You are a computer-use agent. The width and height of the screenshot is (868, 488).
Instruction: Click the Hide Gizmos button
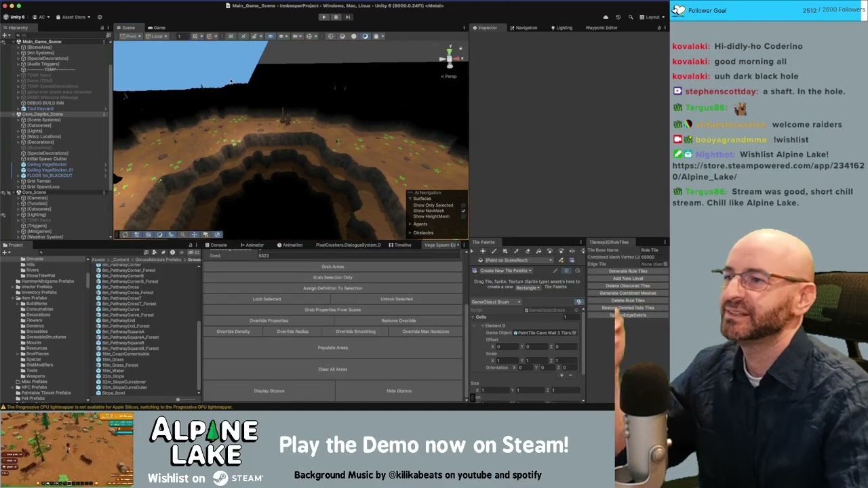tap(399, 390)
